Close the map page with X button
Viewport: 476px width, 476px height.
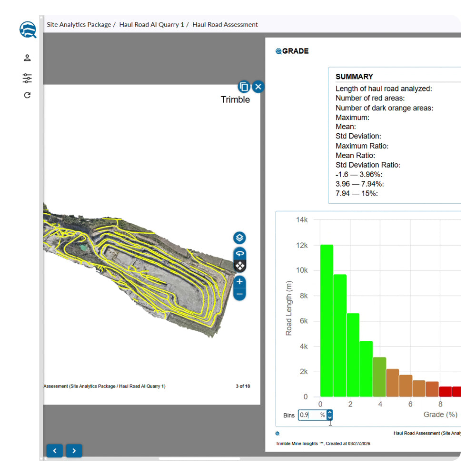258,87
